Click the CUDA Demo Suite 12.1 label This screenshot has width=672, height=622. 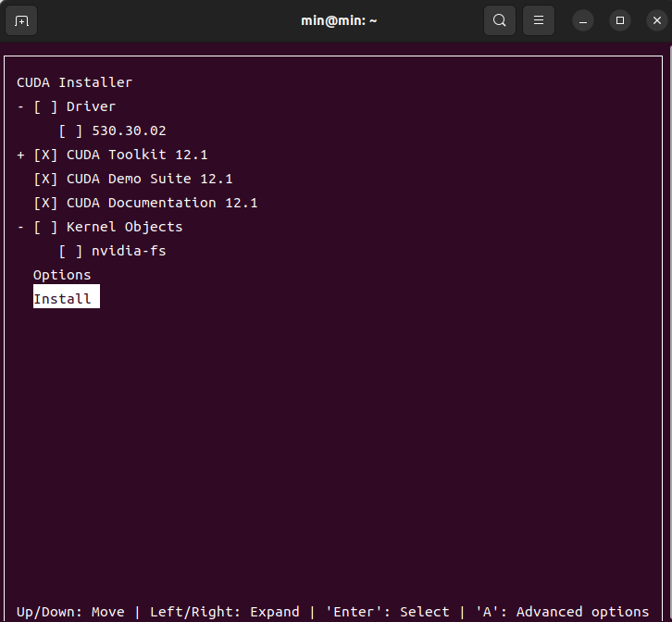pyautogui.click(x=150, y=179)
